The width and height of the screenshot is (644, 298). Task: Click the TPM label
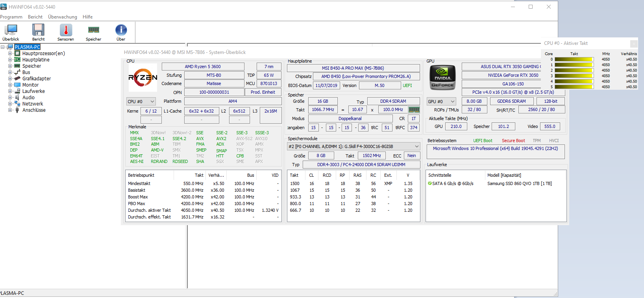[537, 141]
